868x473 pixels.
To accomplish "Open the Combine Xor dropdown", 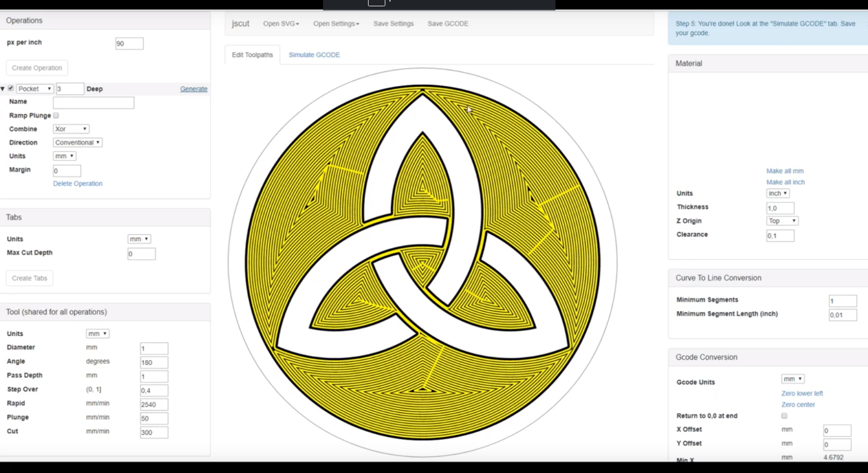I will [x=71, y=129].
